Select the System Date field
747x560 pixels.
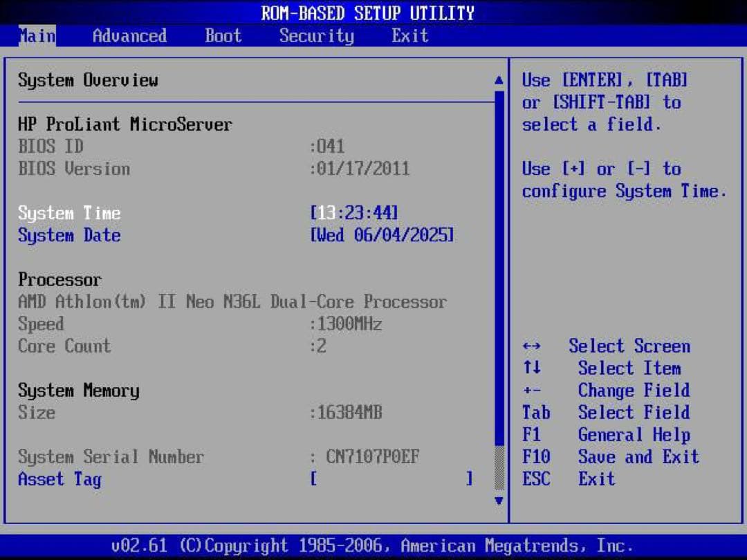[x=69, y=235]
